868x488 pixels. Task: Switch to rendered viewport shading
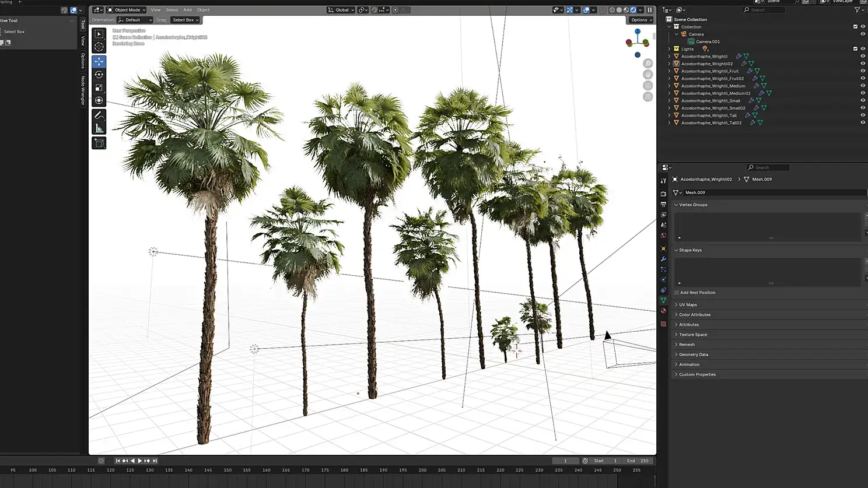[633, 10]
